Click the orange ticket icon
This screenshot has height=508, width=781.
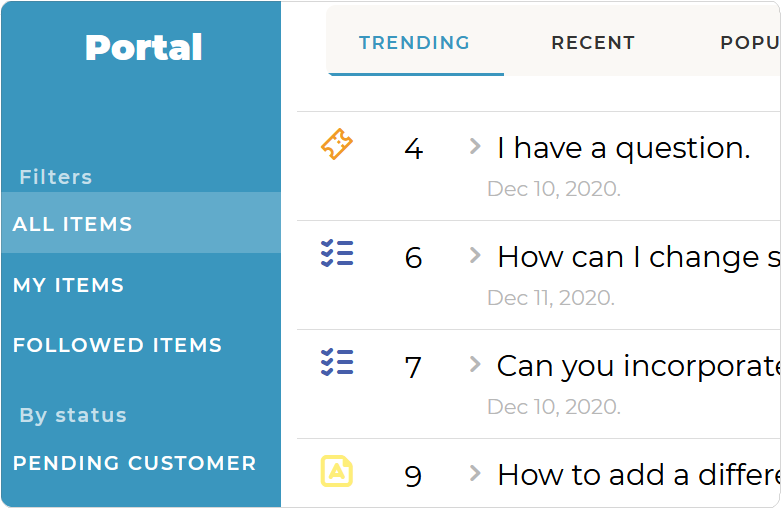pos(337,144)
